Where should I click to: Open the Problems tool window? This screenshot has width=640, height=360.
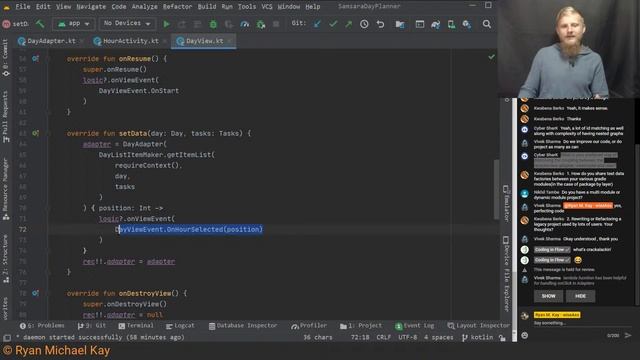click(42, 325)
